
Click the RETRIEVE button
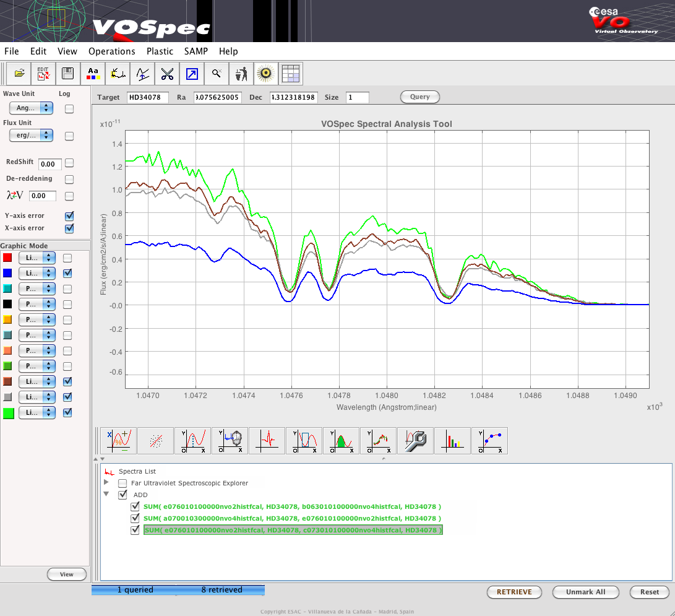coord(514,592)
